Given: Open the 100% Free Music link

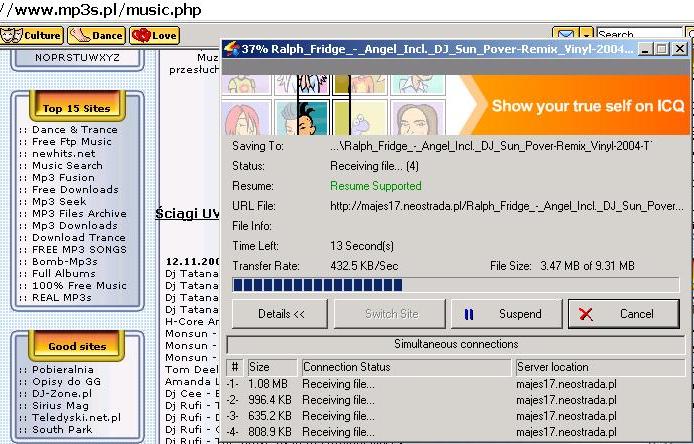Looking at the screenshot, I should (79, 285).
